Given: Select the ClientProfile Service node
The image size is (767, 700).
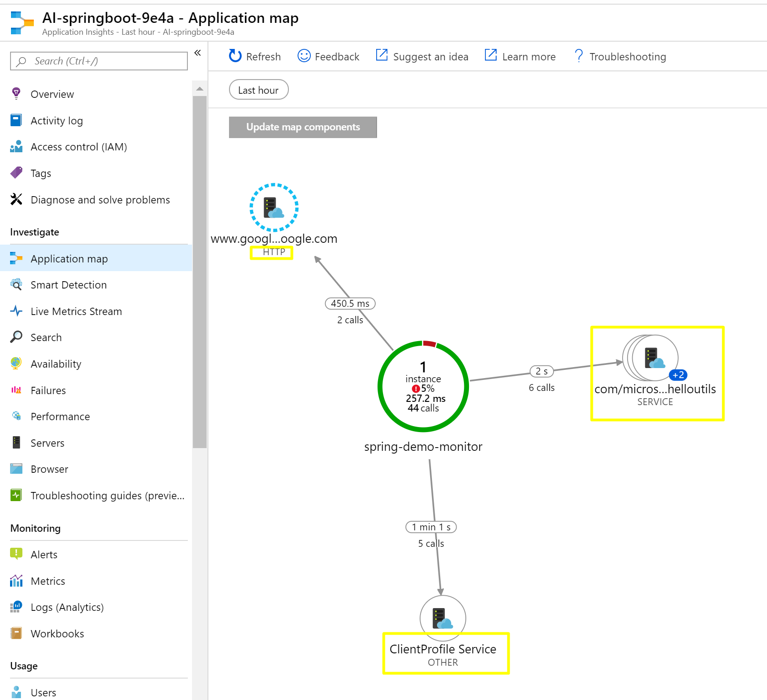Looking at the screenshot, I should coord(443,618).
